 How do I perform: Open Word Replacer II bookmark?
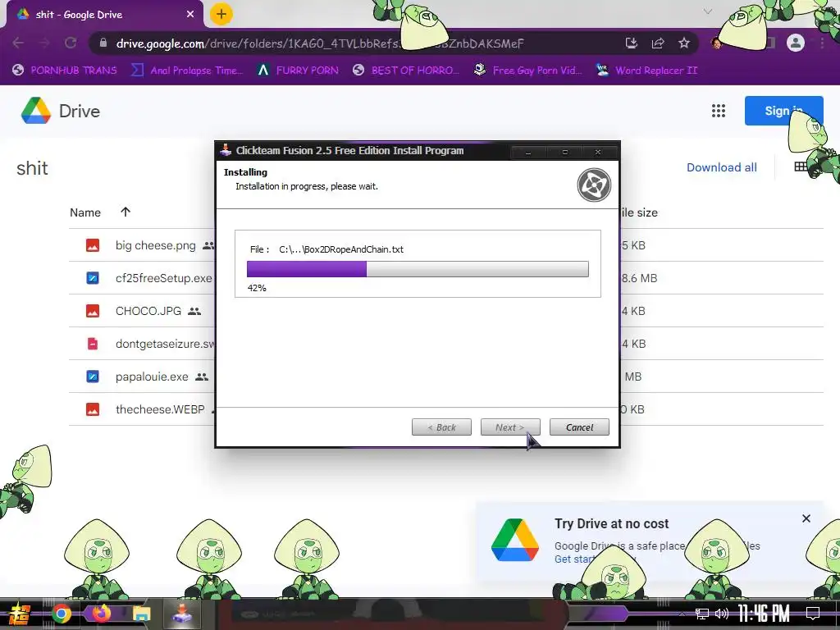click(647, 71)
